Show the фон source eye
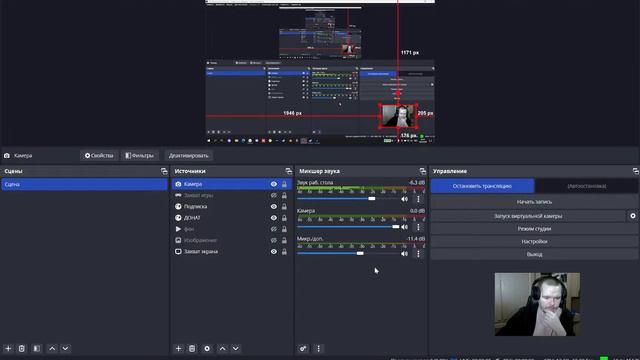The image size is (640, 360). 273,229
